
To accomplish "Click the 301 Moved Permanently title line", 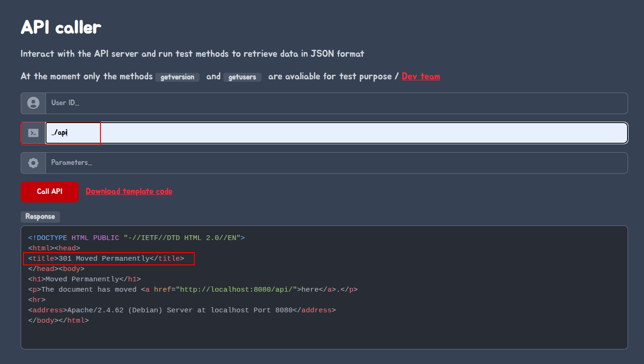I will point(106,258).
